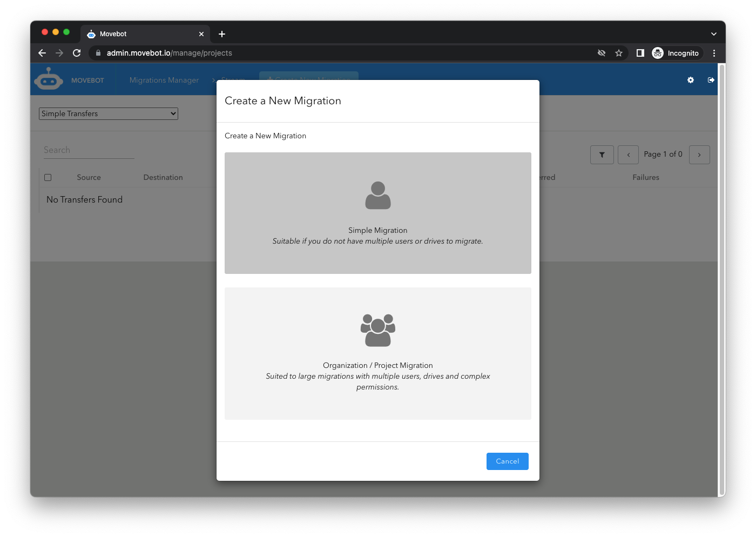
Task: Choose the Simple Migration option
Action: [x=377, y=213]
